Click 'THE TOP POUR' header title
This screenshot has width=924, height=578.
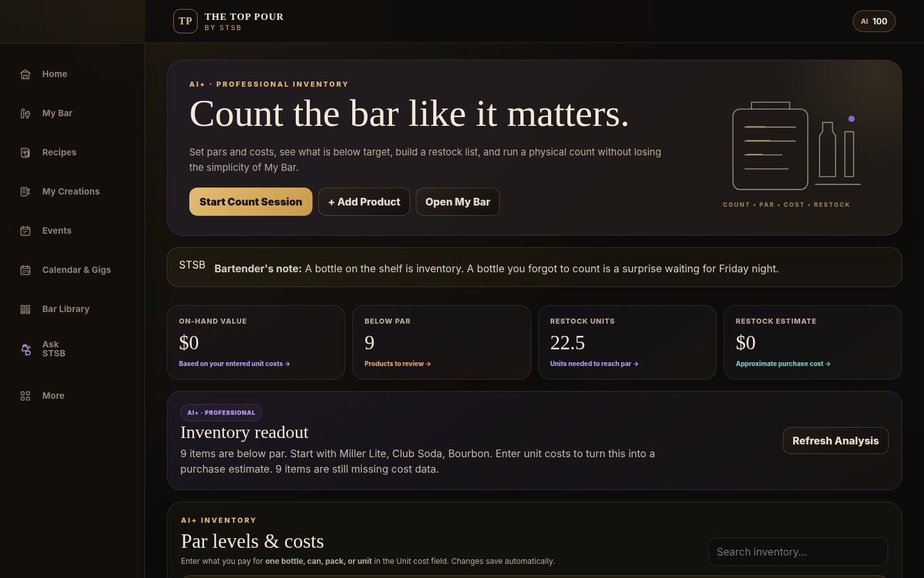tap(244, 17)
